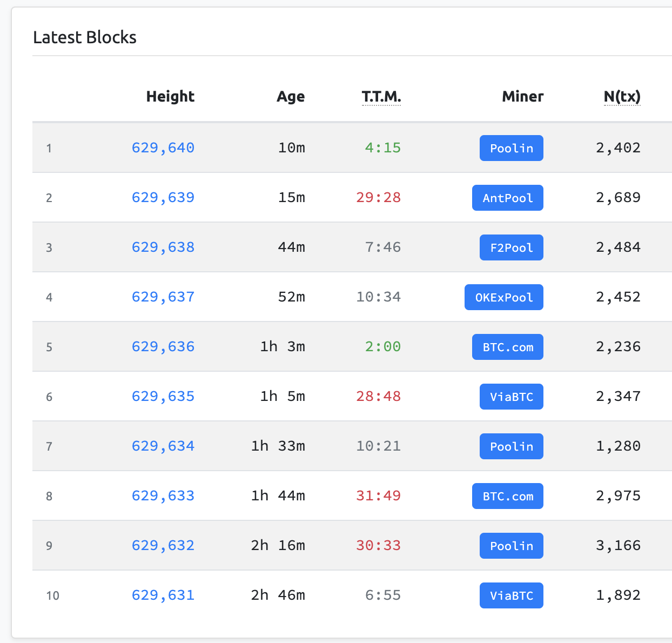Click the T.T.M. column header
The width and height of the screenshot is (672, 643).
[381, 96]
